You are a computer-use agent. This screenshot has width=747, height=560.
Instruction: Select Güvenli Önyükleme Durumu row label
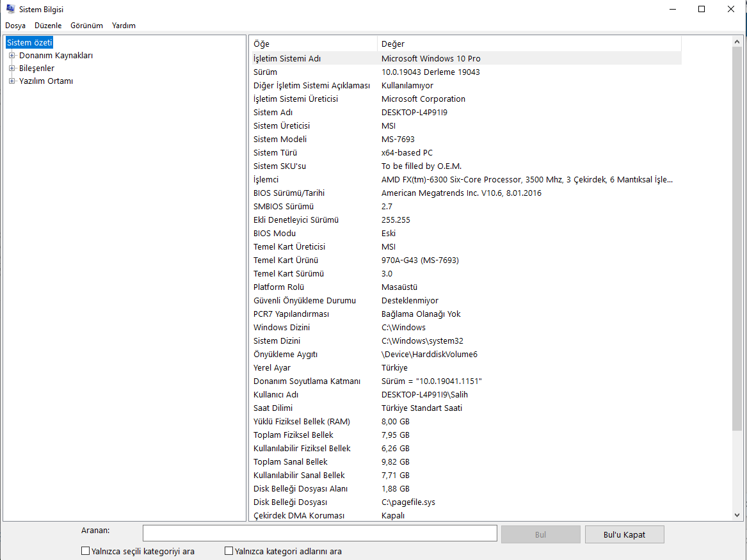(305, 300)
